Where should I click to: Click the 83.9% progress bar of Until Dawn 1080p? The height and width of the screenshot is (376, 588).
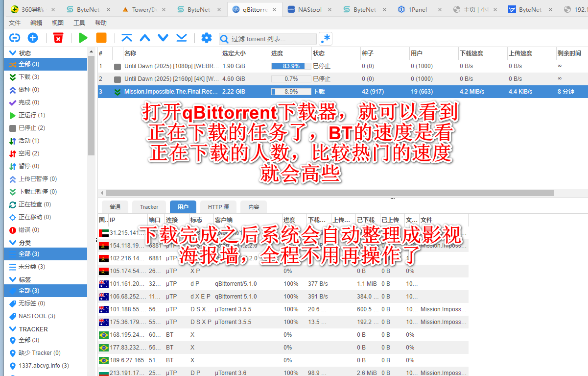click(x=291, y=66)
